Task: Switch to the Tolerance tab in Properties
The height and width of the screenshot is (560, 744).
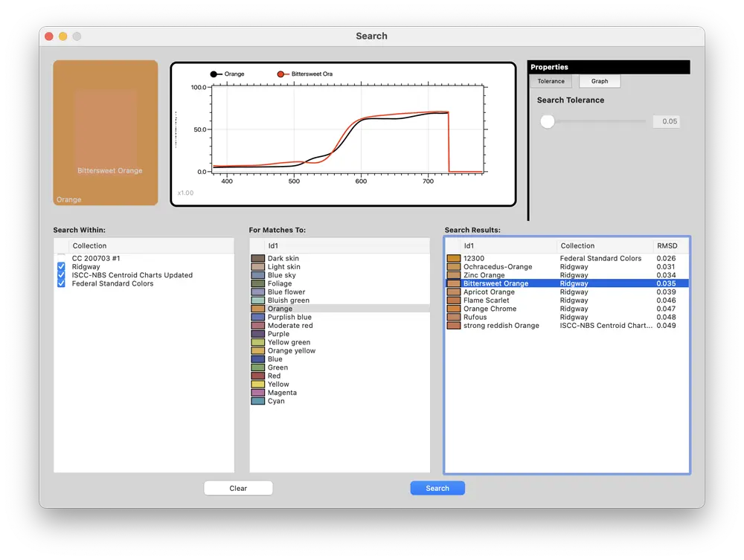Action: tap(551, 81)
